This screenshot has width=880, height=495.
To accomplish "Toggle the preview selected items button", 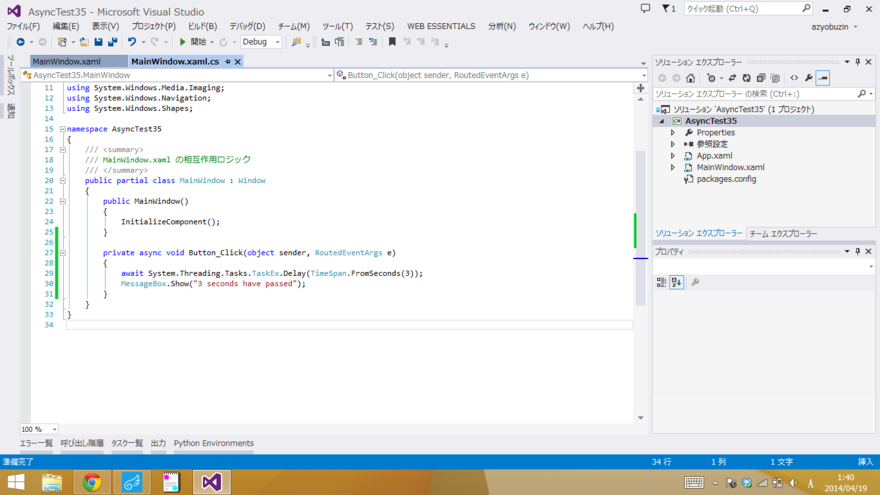I will click(823, 78).
